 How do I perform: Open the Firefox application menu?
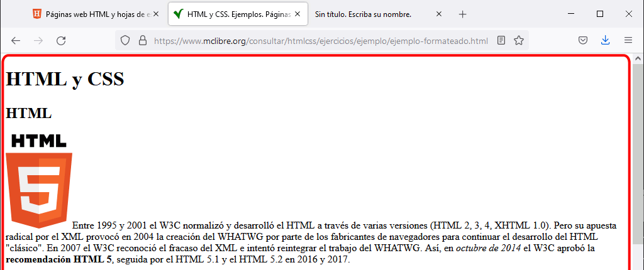click(x=628, y=40)
